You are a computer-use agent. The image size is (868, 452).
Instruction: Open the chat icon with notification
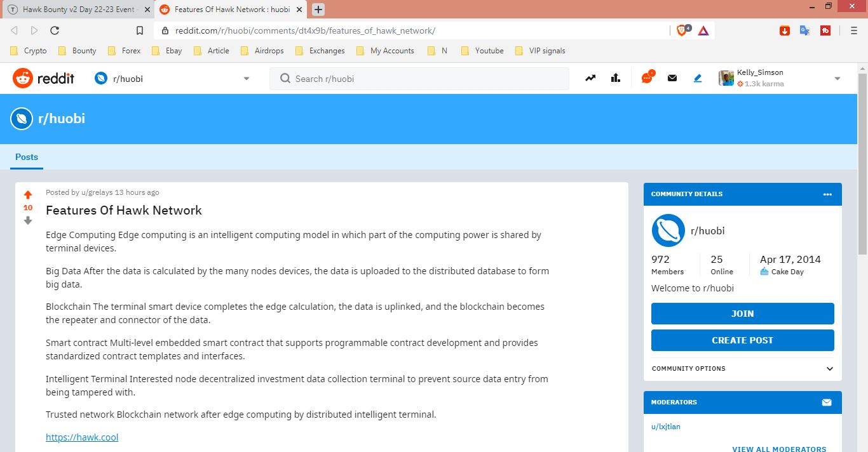click(648, 77)
